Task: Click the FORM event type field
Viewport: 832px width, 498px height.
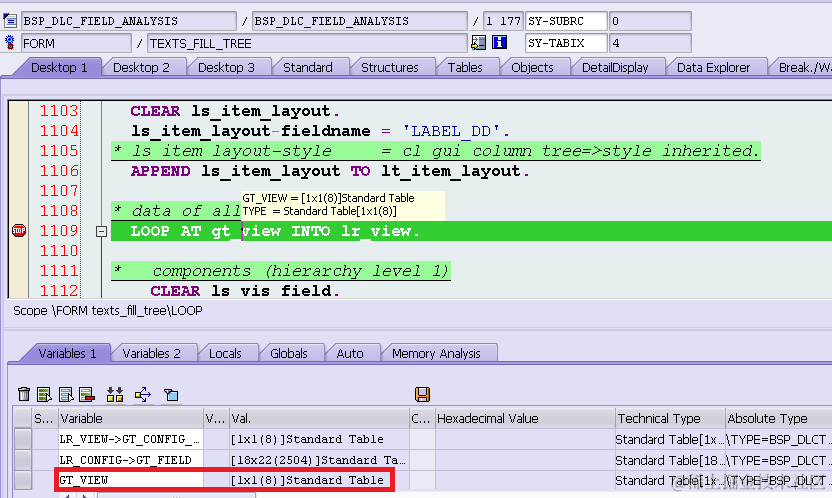Action: [76, 43]
